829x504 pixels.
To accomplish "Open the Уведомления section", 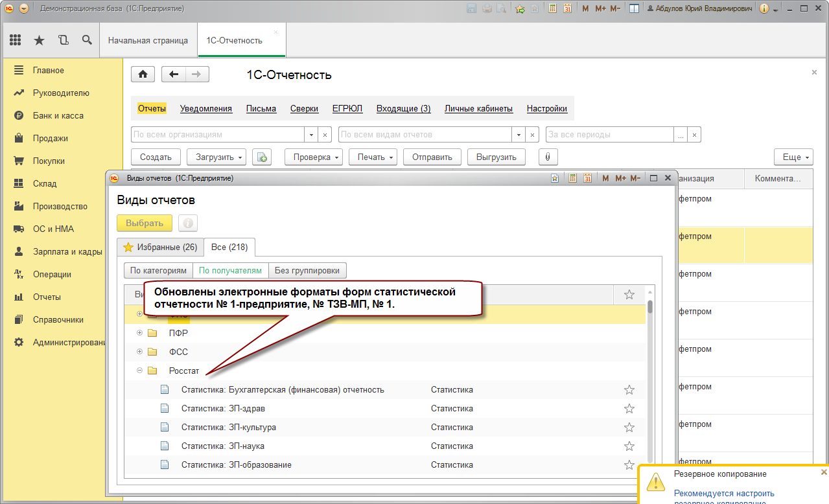I will click(x=206, y=109).
